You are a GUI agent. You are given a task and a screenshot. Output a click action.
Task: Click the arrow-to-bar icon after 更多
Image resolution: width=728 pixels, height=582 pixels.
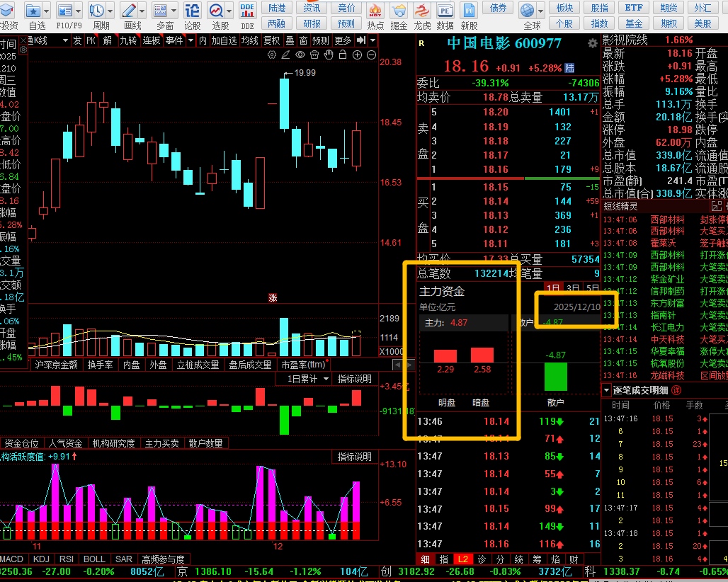(361, 40)
